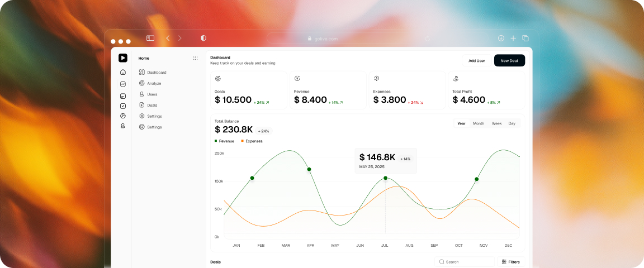Open the Filters dropdown
644x268 pixels.
510,262
